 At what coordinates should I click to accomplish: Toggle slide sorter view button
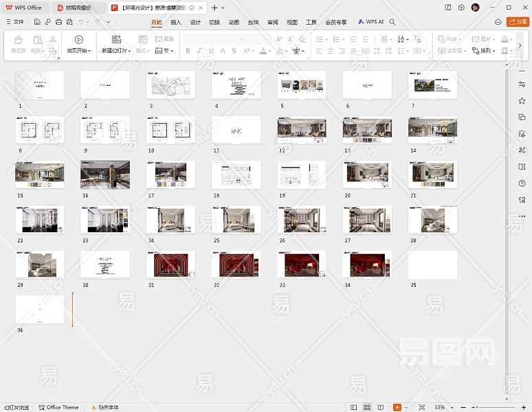367,407
